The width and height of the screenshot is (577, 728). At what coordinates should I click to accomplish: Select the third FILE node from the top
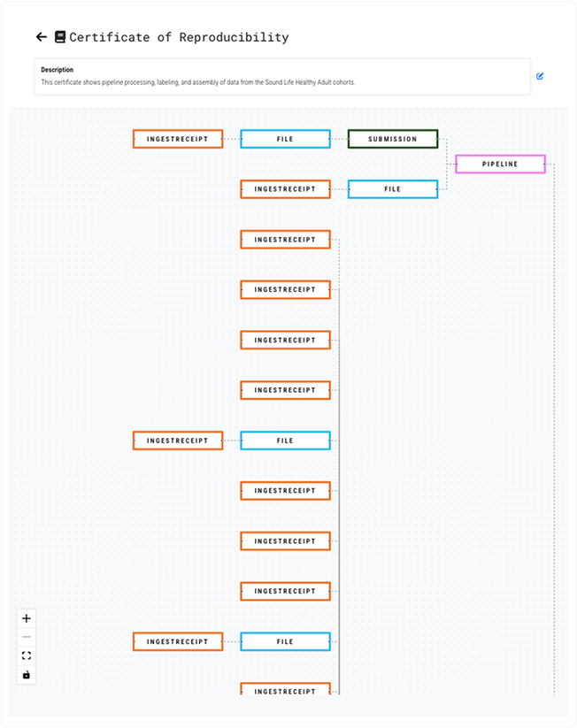click(x=285, y=441)
